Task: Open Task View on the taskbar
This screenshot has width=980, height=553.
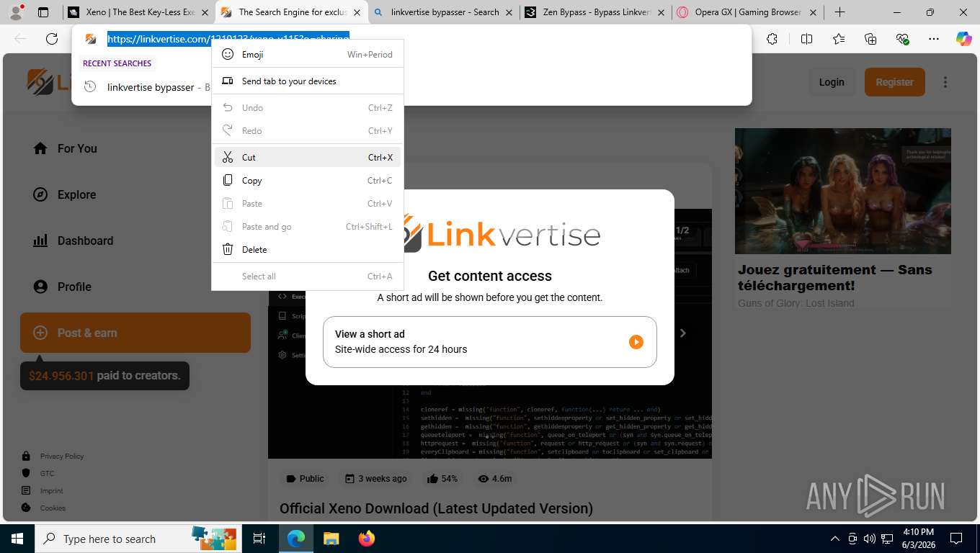Action: [x=259, y=539]
